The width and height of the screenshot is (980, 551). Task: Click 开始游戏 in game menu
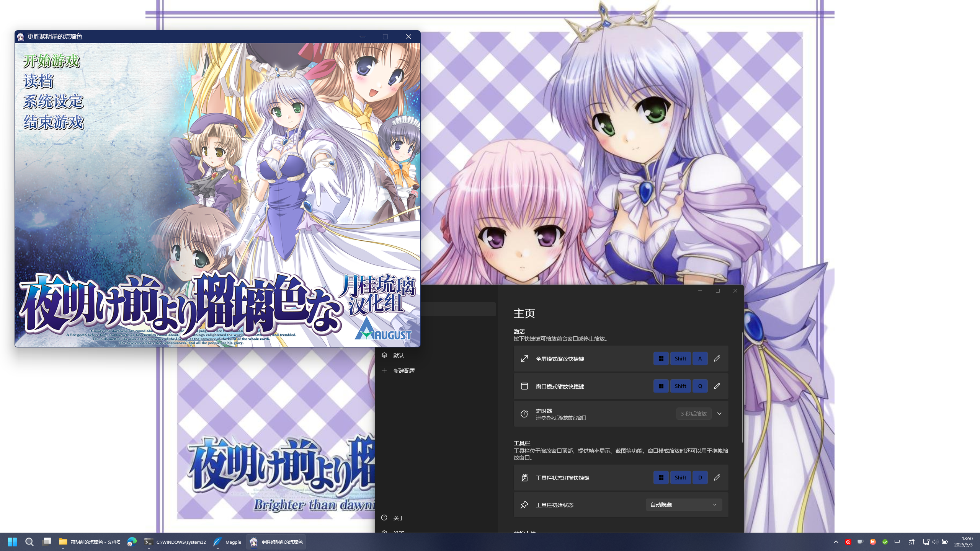coord(51,61)
